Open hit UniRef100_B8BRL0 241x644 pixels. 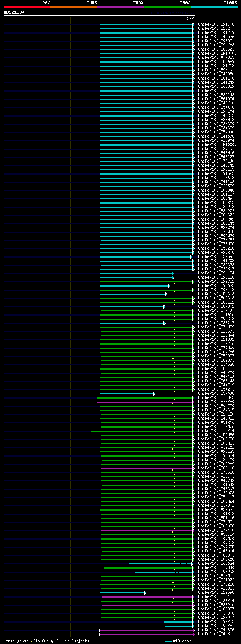[x=216, y=605]
